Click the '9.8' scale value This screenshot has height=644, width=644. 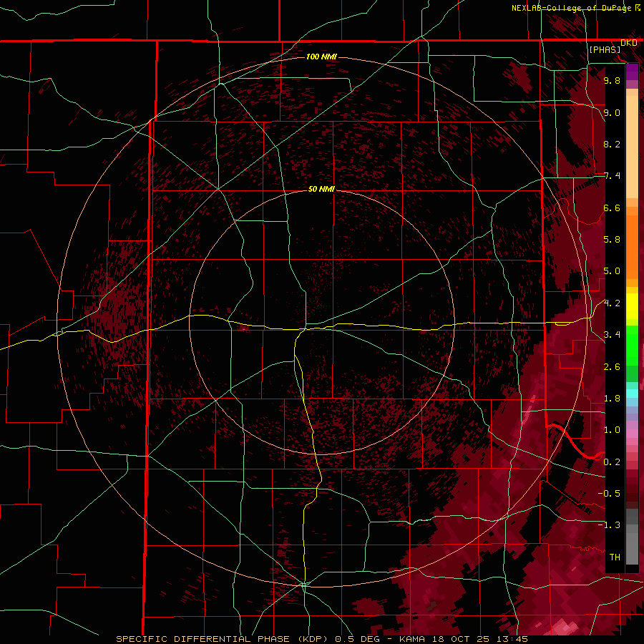[x=612, y=80]
